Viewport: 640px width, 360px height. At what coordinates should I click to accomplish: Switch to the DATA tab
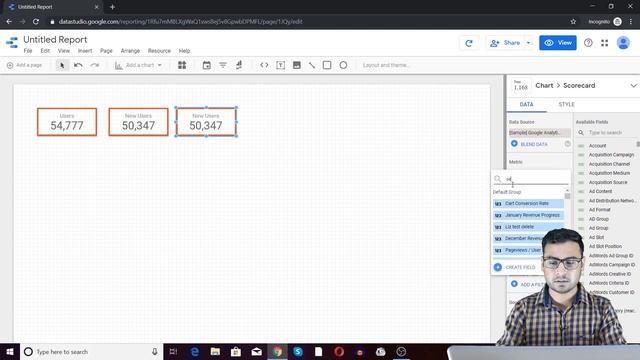point(527,104)
